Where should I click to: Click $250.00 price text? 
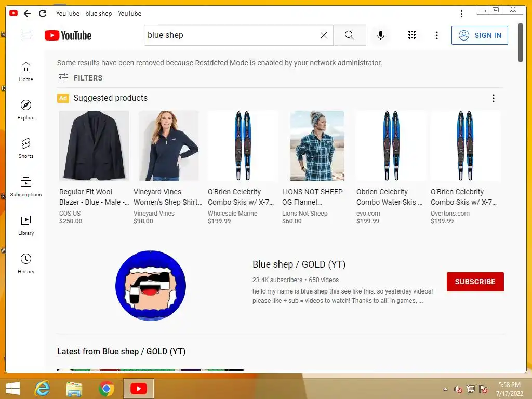(71, 221)
